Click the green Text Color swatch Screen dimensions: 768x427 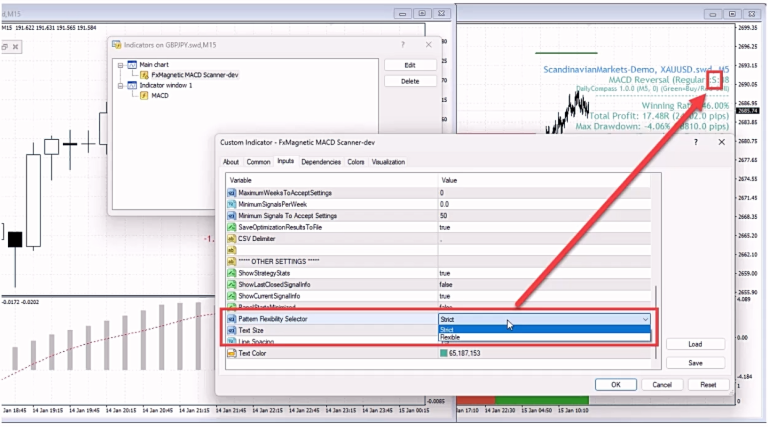point(444,353)
